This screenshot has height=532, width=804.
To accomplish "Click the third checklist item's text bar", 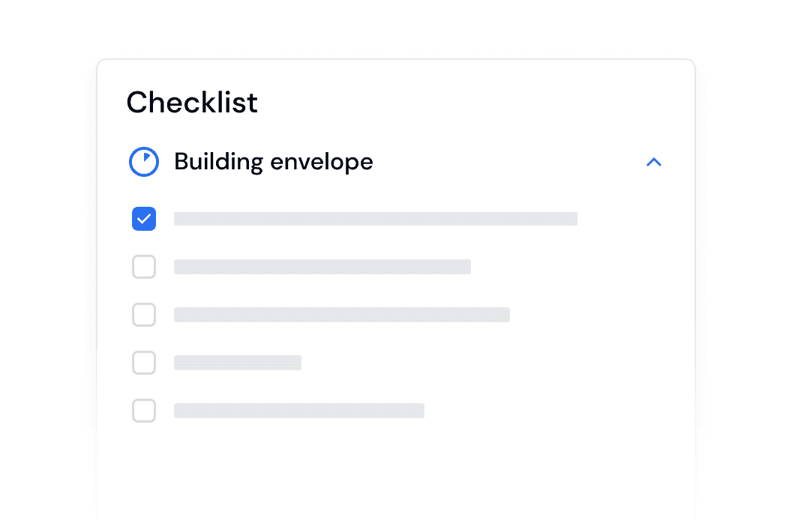I will coord(342,315).
